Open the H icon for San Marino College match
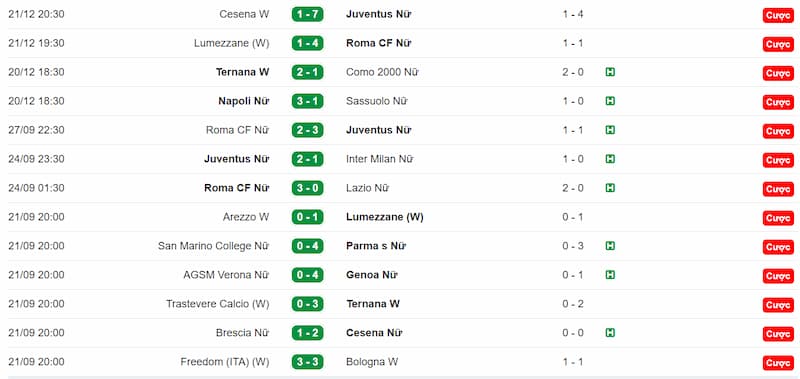This screenshot has width=800, height=379. tap(610, 246)
